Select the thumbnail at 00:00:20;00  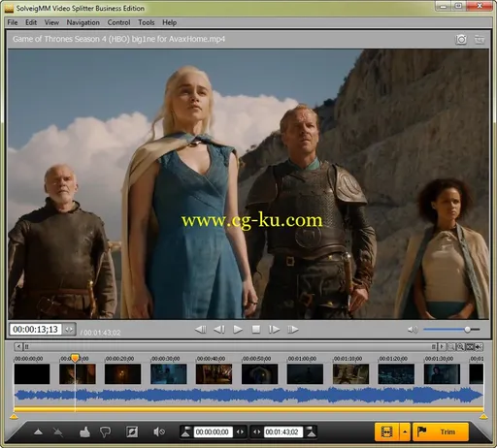[123, 374]
